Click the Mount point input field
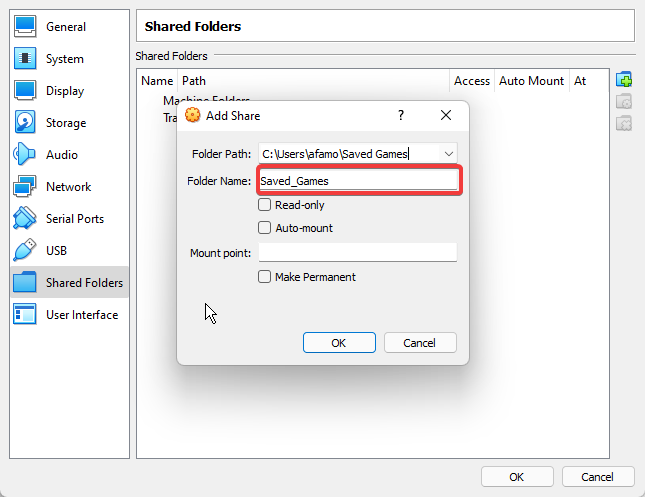Viewport: 645px width, 497px height. [358, 252]
